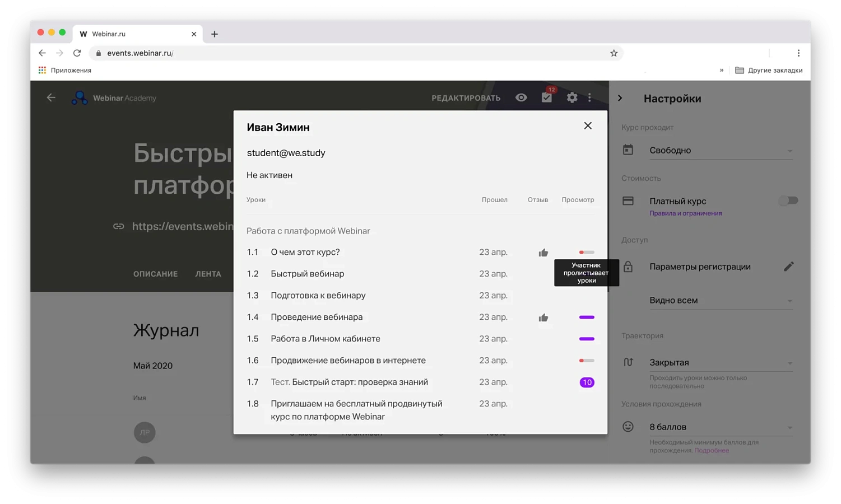Viewport: 841px width, 504px height.
Task: Click thumbs-up icon for lesson 1.1
Action: point(543,253)
